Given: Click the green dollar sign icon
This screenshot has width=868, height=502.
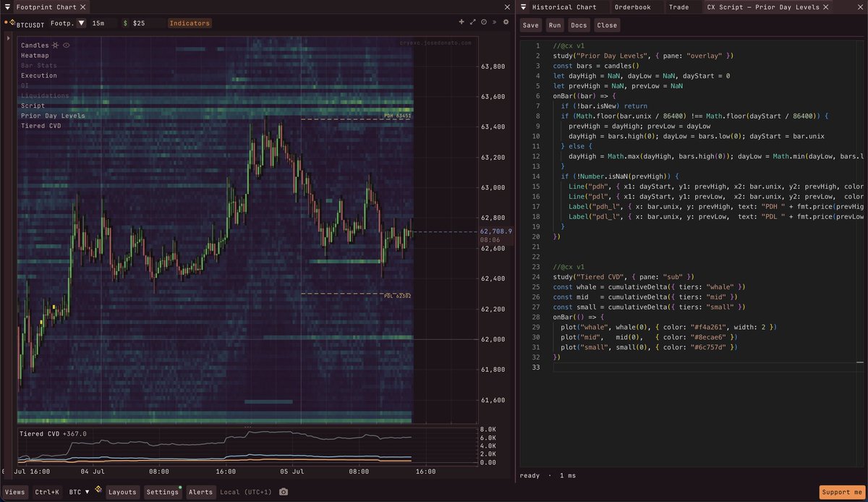Looking at the screenshot, I should coord(125,23).
